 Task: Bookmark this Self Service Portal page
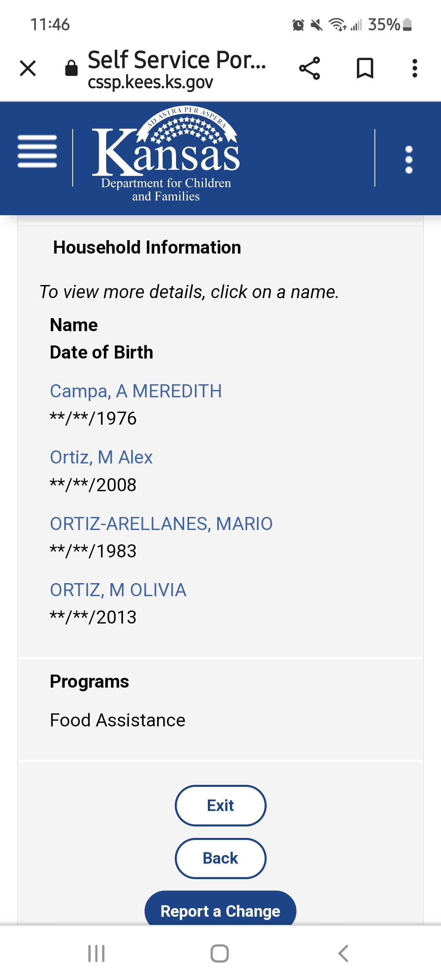[365, 68]
